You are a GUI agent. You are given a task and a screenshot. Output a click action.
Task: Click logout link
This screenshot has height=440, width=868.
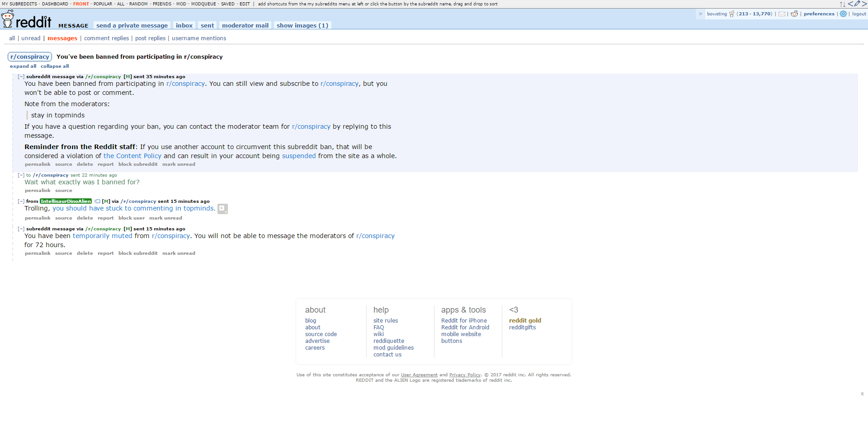859,14
